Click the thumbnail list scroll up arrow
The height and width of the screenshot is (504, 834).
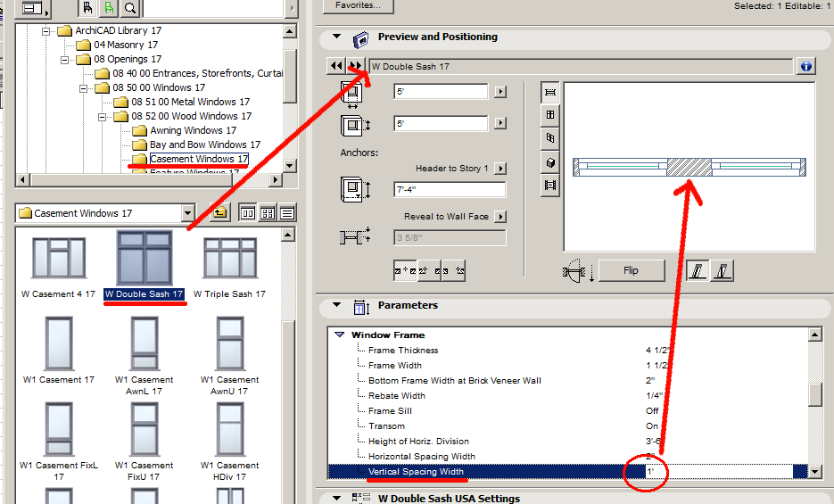click(x=288, y=234)
